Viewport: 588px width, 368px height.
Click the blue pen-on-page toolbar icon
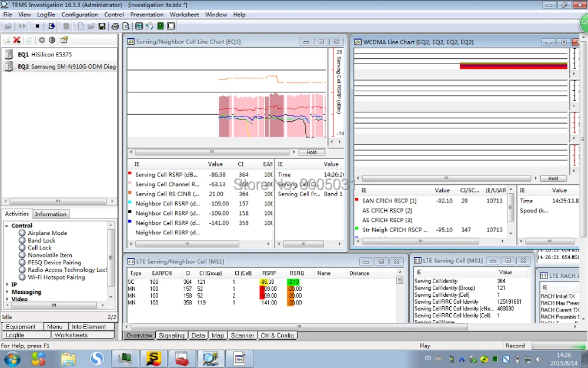[x=52, y=26]
